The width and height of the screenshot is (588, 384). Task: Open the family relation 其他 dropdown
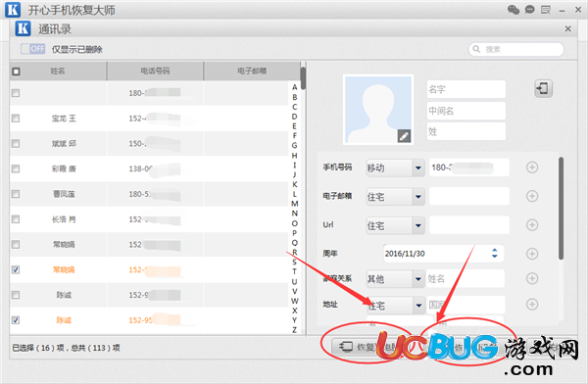coord(417,278)
